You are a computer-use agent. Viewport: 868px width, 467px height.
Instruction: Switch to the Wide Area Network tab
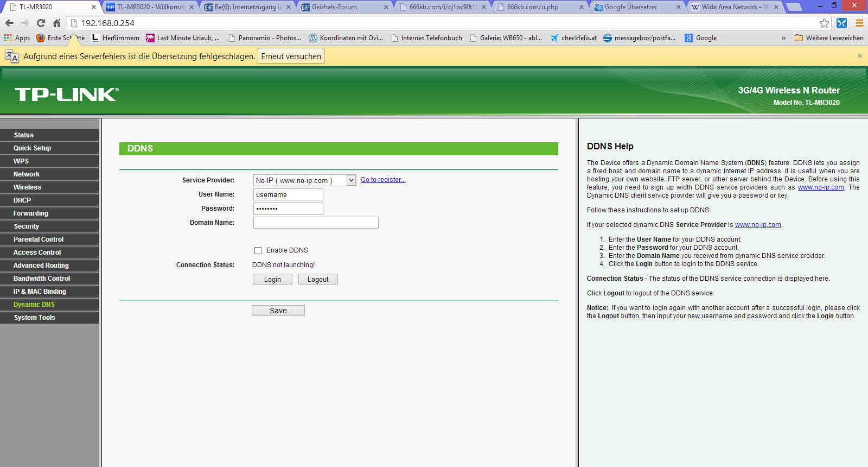pyautogui.click(x=735, y=7)
